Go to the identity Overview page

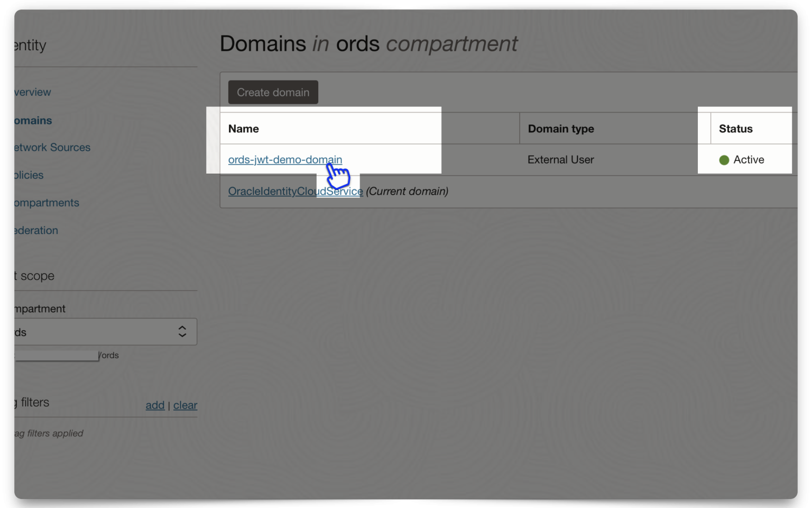(x=32, y=92)
